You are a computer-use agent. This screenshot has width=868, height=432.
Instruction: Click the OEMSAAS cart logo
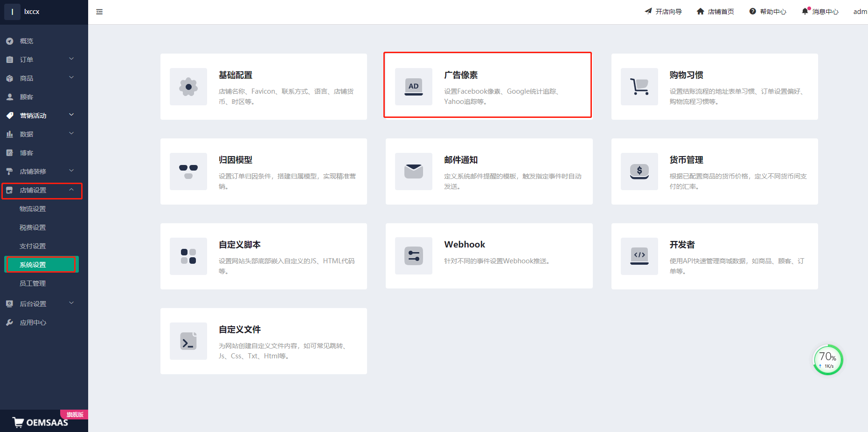[x=18, y=422]
